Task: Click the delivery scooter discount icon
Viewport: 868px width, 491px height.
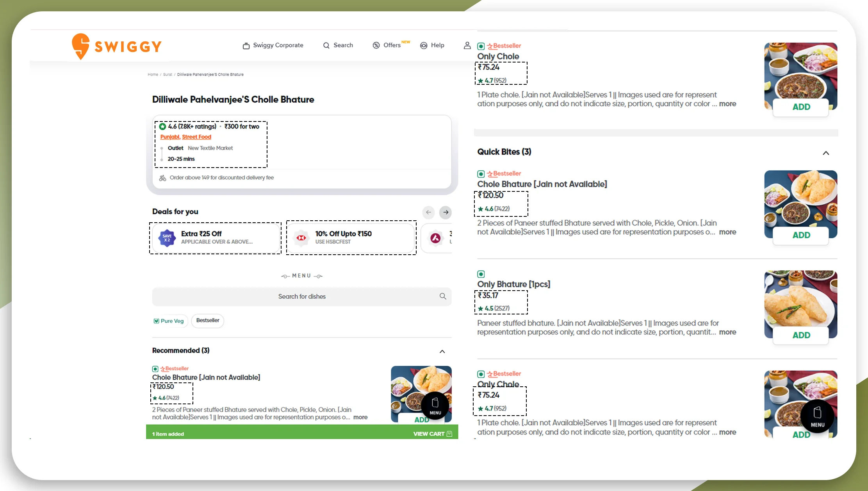Action: click(x=162, y=177)
